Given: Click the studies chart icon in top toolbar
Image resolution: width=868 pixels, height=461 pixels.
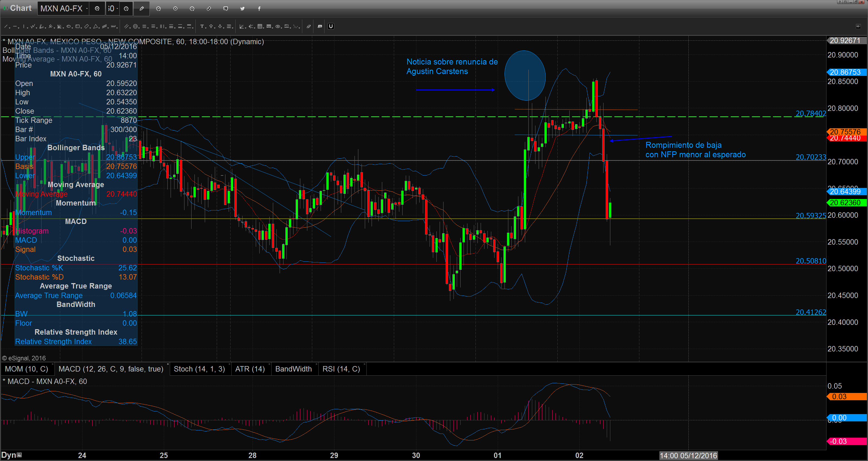Looking at the screenshot, I should click(158, 8).
